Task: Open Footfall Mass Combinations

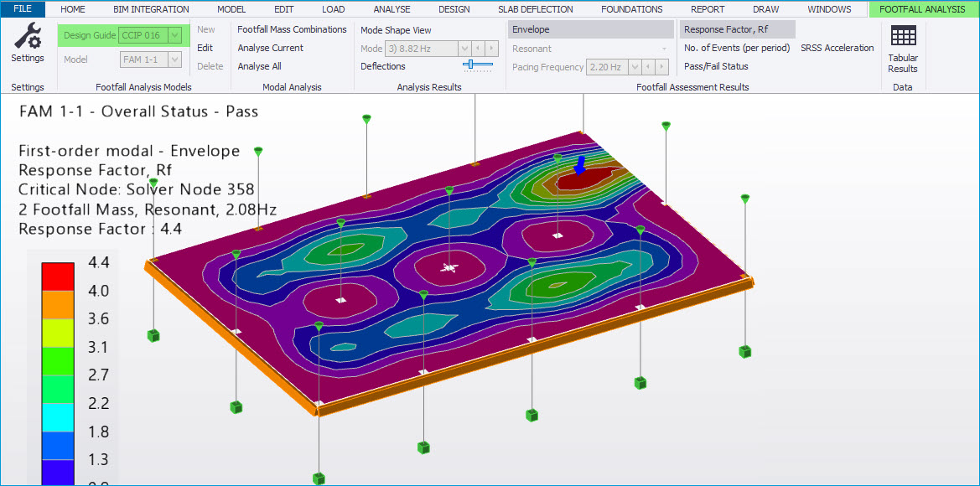Action: pos(292,28)
